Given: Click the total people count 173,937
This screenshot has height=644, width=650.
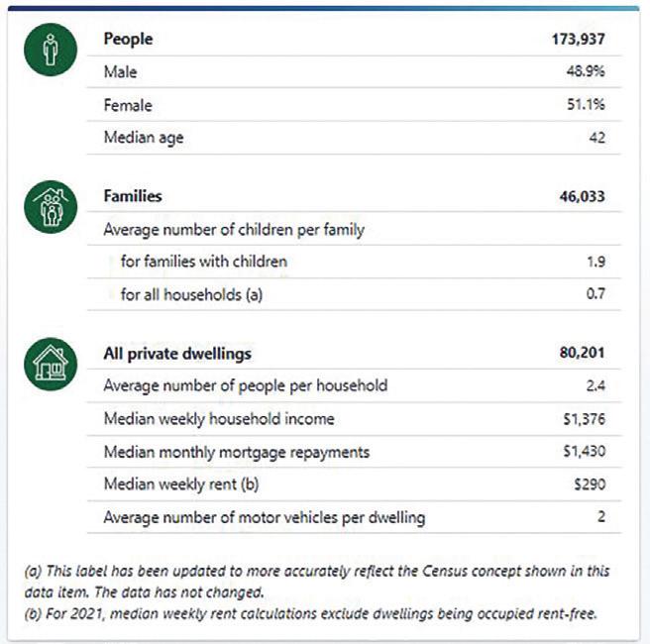Looking at the screenshot, I should tap(578, 40).
